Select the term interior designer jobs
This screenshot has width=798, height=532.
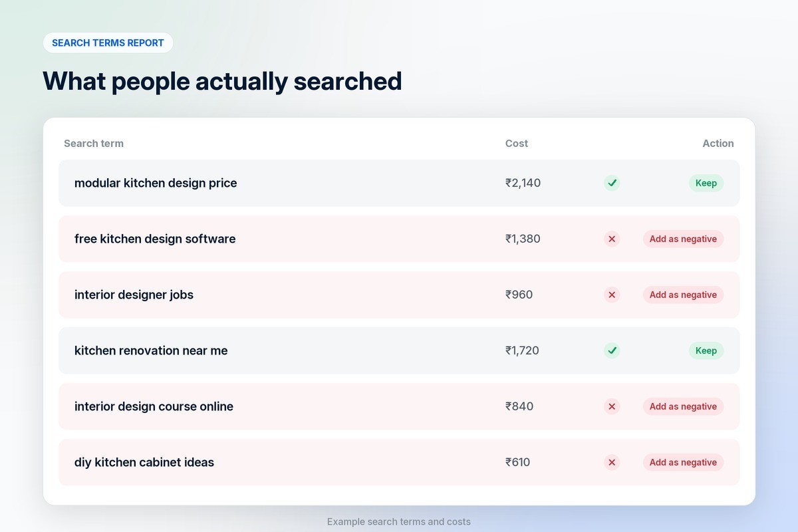tap(134, 295)
